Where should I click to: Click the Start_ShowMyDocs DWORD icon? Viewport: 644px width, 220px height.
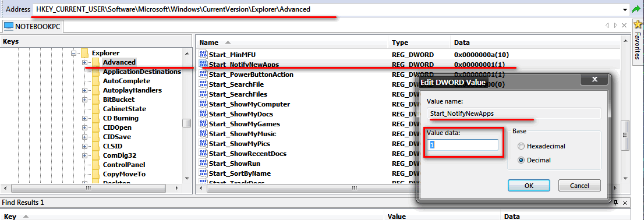(203, 113)
